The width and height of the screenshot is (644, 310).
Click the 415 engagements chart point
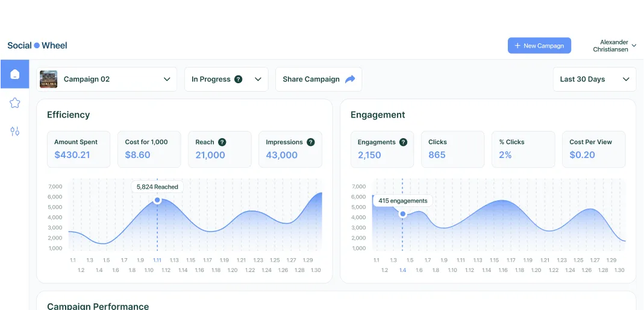402,214
